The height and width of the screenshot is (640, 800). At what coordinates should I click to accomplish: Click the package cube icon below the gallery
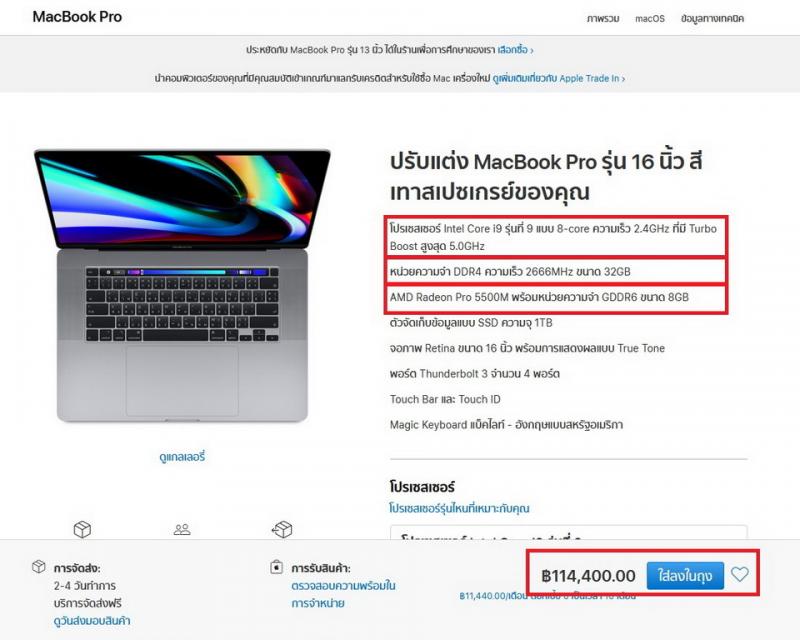82,529
